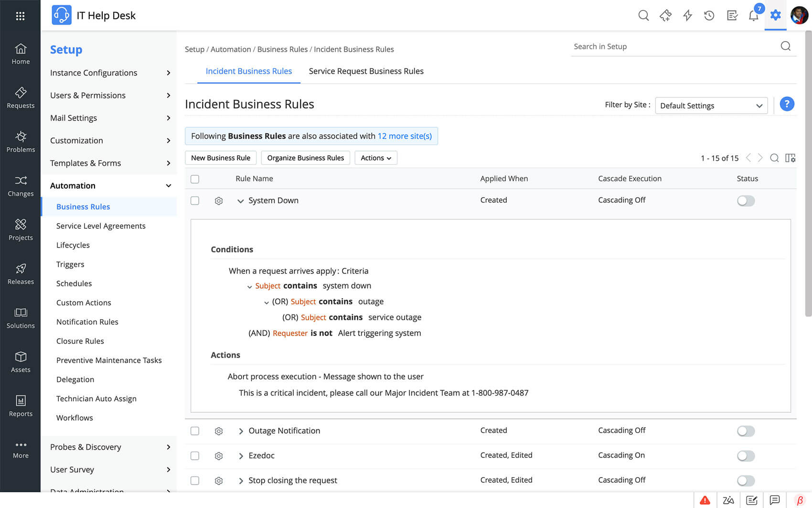Click the column chooser icon in table
812x508 pixels.
tap(790, 158)
